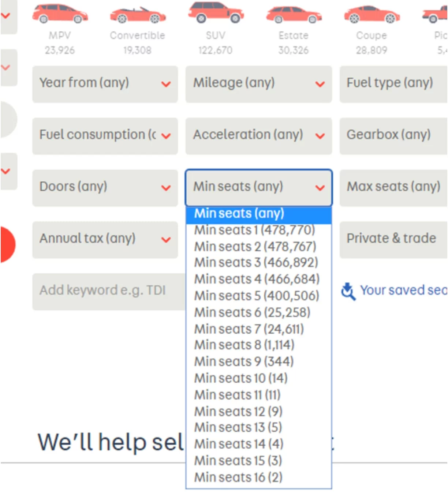This screenshot has height=502, width=448.
Task: Expand the Doors dropdown
Action: pyautogui.click(x=105, y=187)
